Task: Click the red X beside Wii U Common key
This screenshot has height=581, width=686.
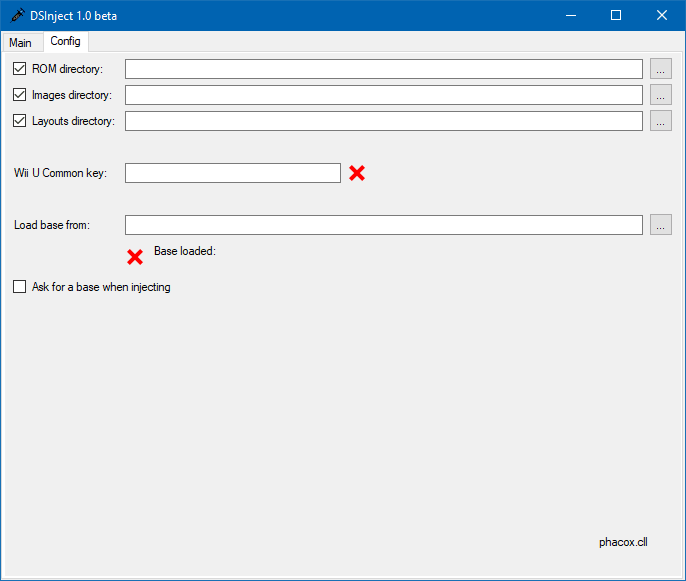Action: (357, 173)
